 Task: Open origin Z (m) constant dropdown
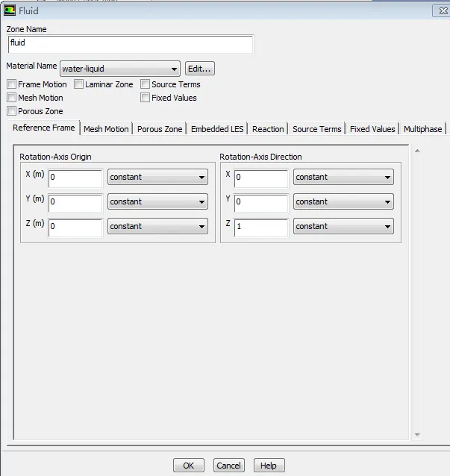(x=157, y=226)
